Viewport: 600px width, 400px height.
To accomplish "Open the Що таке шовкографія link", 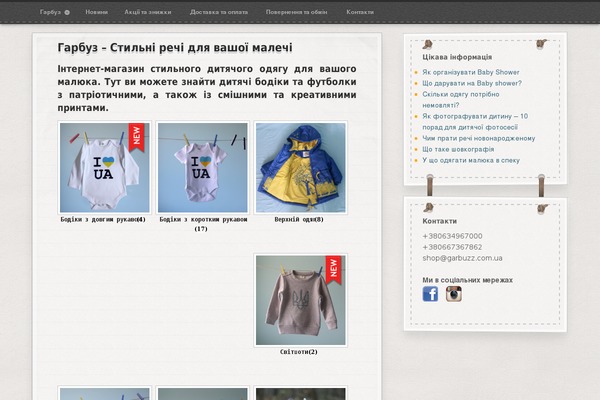I will tap(458, 149).
